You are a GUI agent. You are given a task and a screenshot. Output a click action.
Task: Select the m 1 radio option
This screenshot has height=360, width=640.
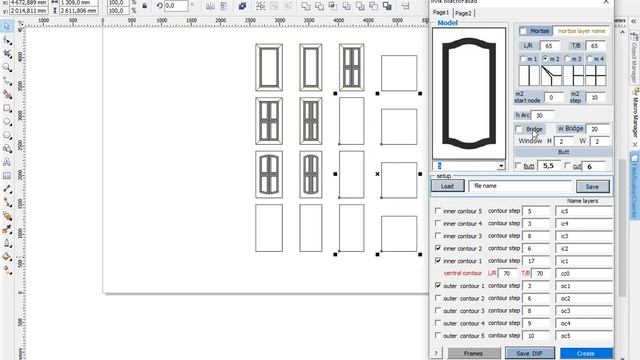pyautogui.click(x=523, y=59)
